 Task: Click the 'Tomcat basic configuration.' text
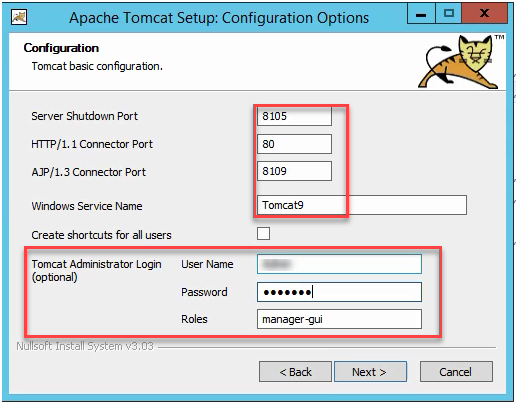point(97,66)
